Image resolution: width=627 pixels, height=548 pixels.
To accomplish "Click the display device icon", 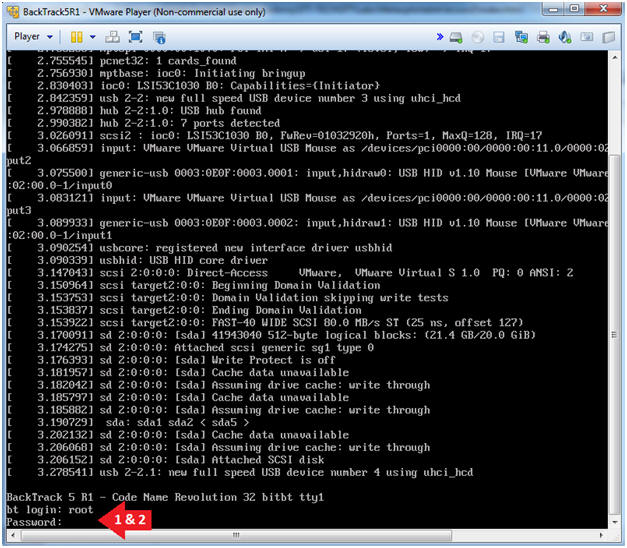I will [x=587, y=37].
